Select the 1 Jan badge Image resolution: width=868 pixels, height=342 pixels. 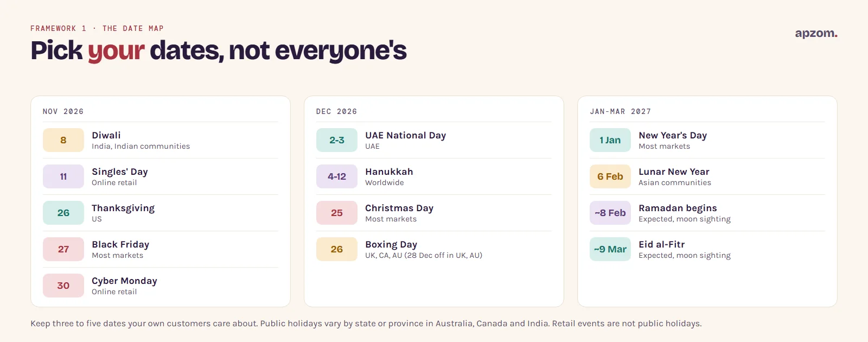coord(610,140)
